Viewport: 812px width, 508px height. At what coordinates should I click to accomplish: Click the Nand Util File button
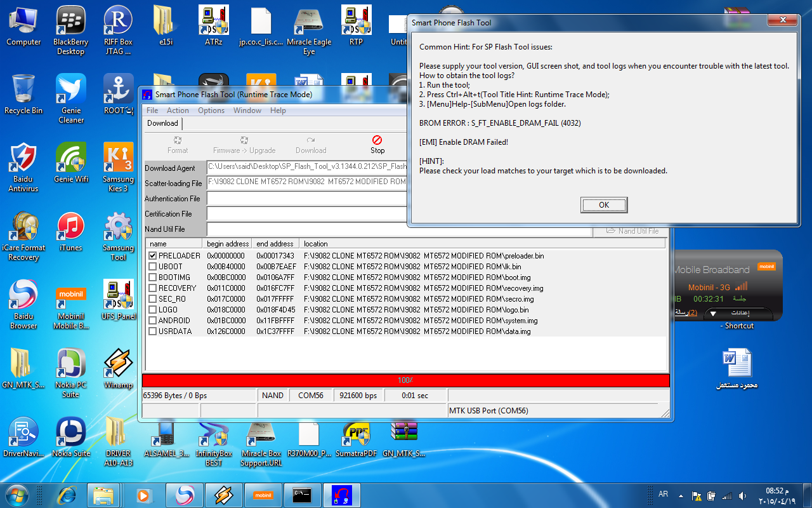pyautogui.click(x=632, y=231)
